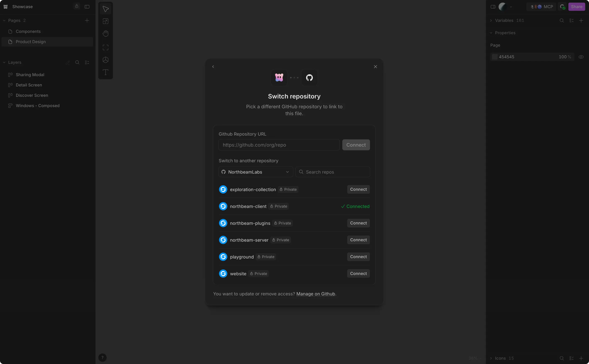The width and height of the screenshot is (589, 364).
Task: Close the Switch repository dialog
Action: pos(375,67)
